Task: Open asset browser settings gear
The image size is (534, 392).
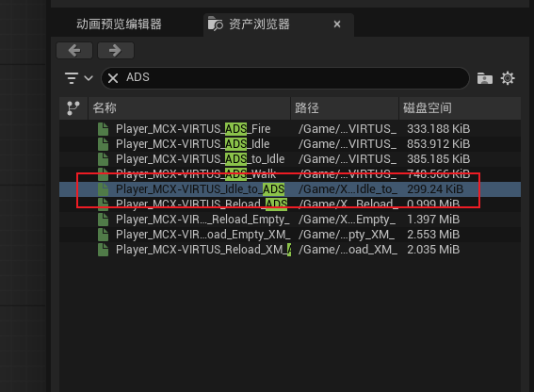Action: [508, 78]
